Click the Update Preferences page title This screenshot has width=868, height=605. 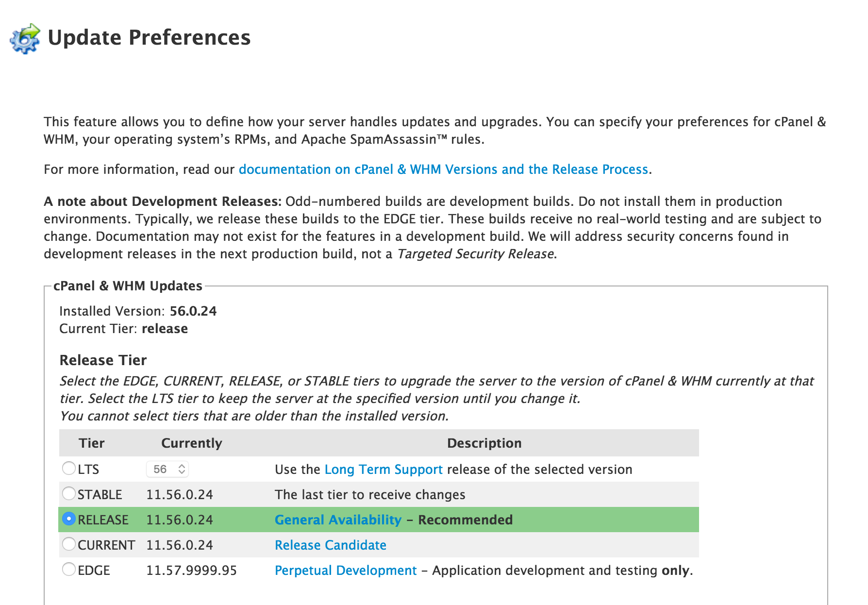(x=149, y=38)
